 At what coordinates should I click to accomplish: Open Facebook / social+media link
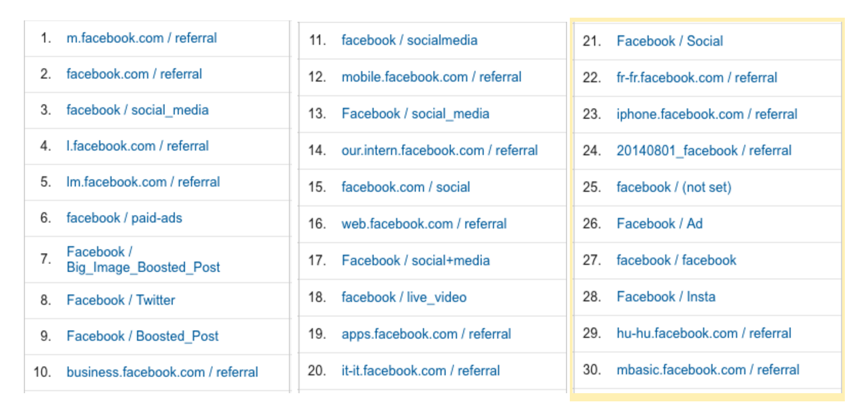click(415, 261)
